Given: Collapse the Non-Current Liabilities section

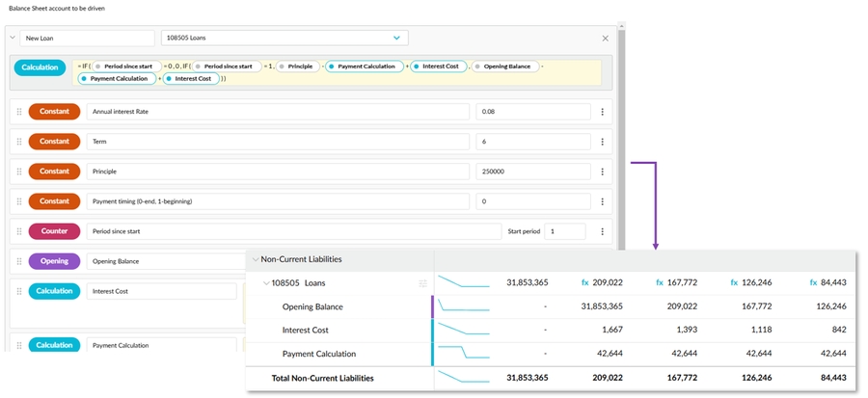Looking at the screenshot, I should tap(256, 259).
